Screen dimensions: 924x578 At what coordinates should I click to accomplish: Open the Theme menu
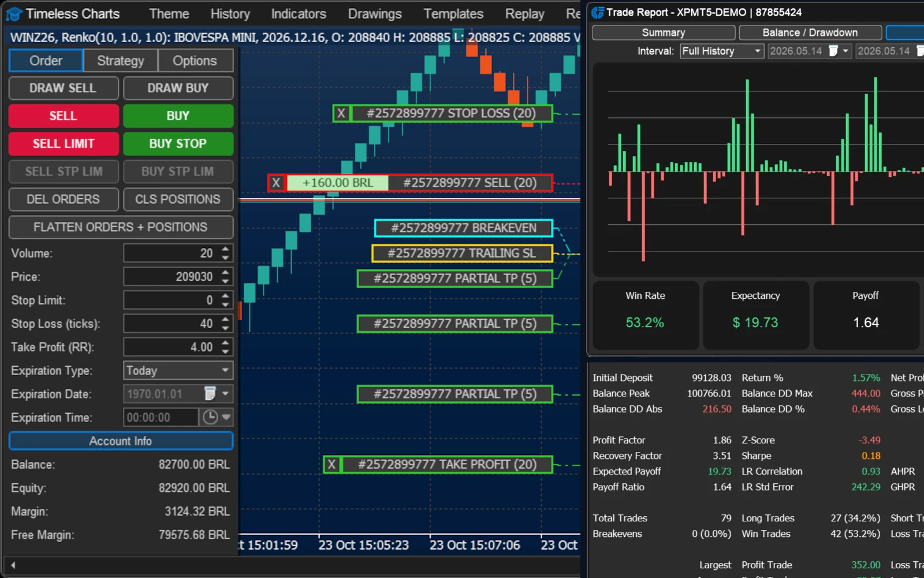169,13
